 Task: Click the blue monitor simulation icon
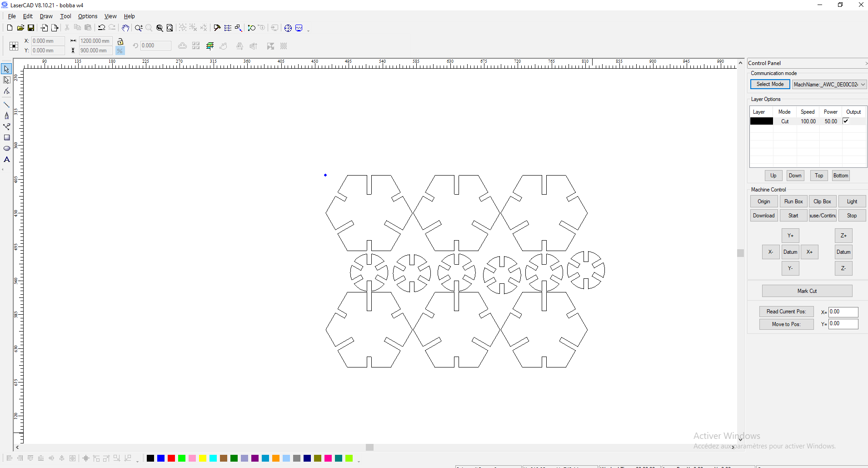point(299,28)
